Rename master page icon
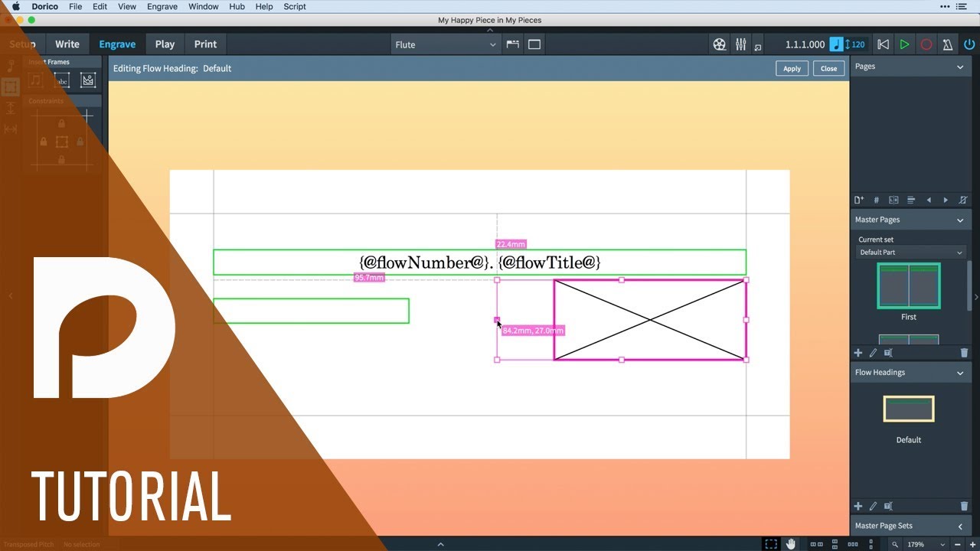This screenshot has height=551, width=980. [888, 353]
